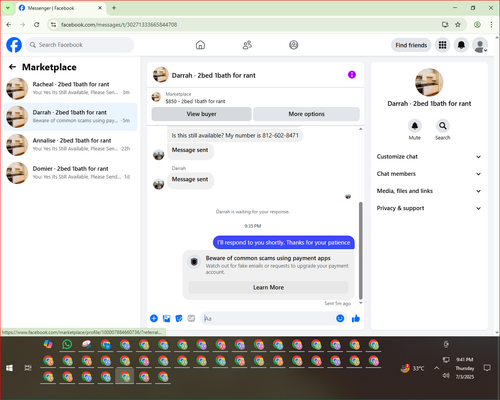This screenshot has height=400, width=500.
Task: Click the message with number 812-602-8471
Action: [235, 135]
